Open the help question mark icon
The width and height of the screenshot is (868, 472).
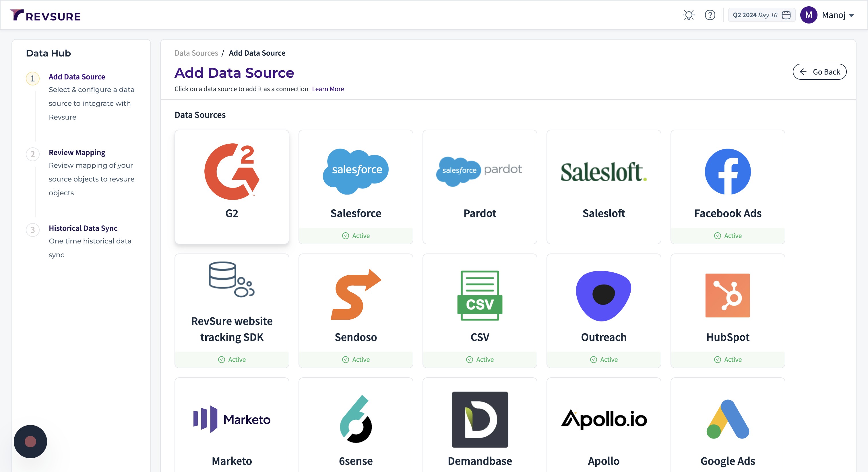[x=710, y=15]
